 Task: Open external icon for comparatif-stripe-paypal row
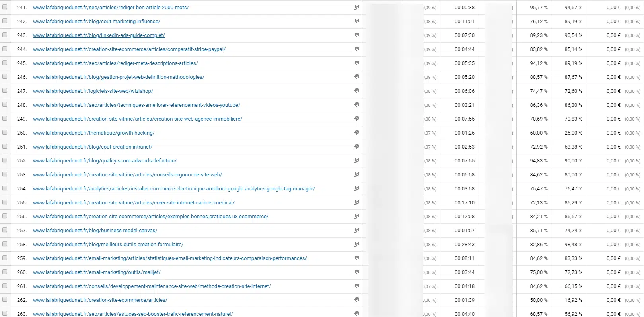[356, 49]
